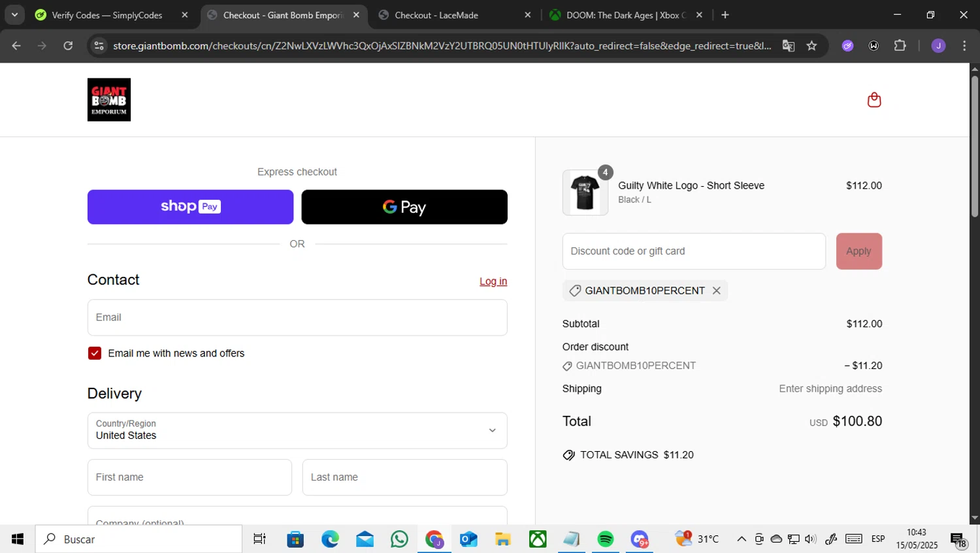Open Mail app from taskbar
980x553 pixels.
click(x=365, y=539)
